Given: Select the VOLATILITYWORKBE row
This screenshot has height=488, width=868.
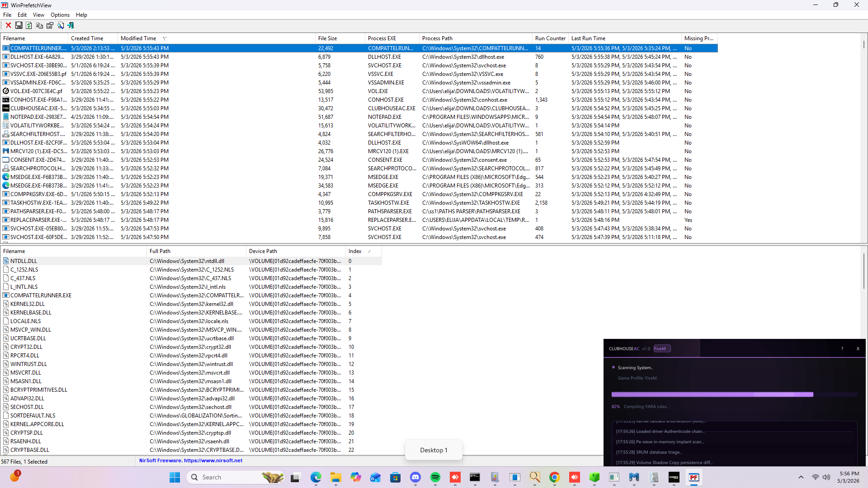Looking at the screenshot, I should click(x=359, y=125).
